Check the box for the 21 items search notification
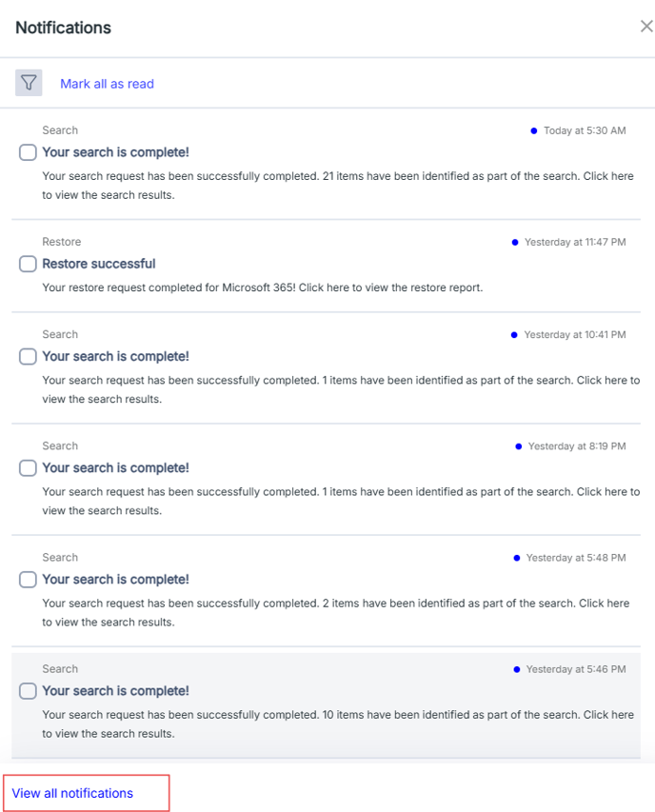 [x=28, y=152]
